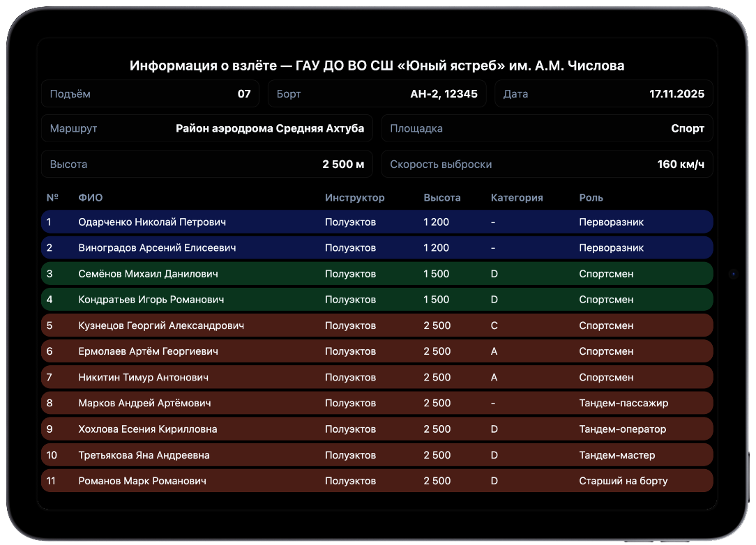Image resolution: width=756 pixels, height=545 pixels.
Task: Tap the Тандем-пассажир row of Марков Андрей
Action: point(377,403)
